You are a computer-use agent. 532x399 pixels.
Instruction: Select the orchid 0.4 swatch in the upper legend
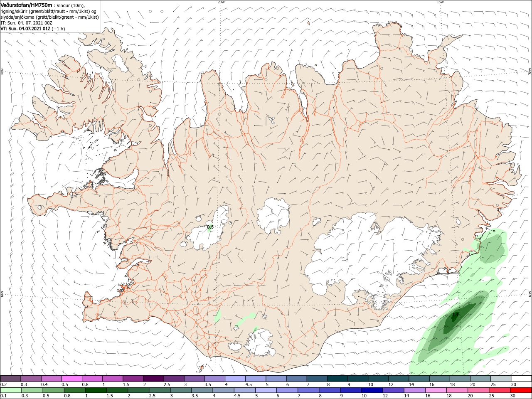click(51, 379)
